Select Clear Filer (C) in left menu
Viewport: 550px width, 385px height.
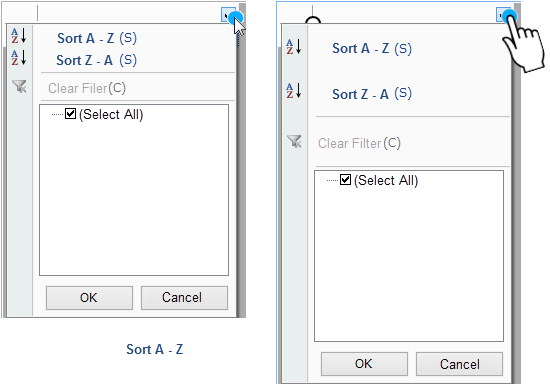point(87,88)
